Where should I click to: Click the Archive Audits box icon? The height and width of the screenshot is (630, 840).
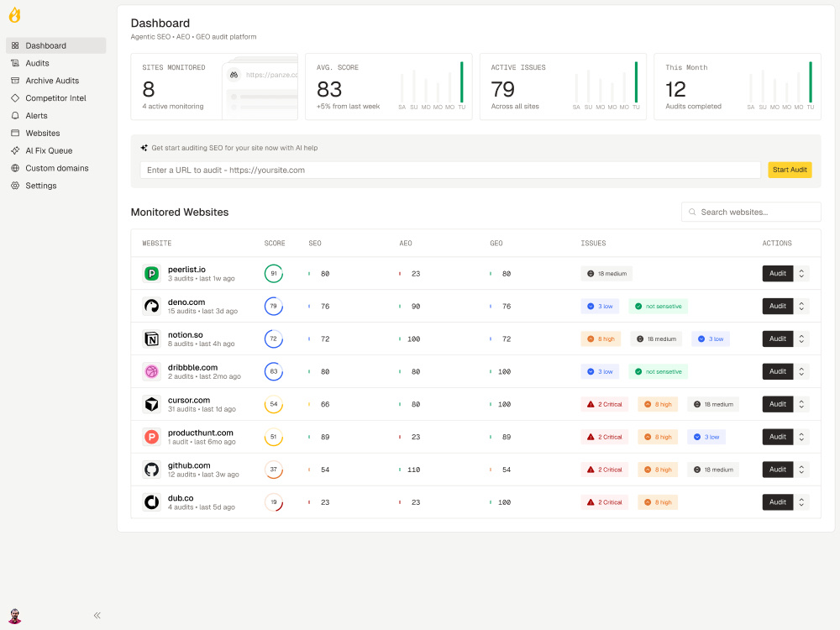(15, 81)
